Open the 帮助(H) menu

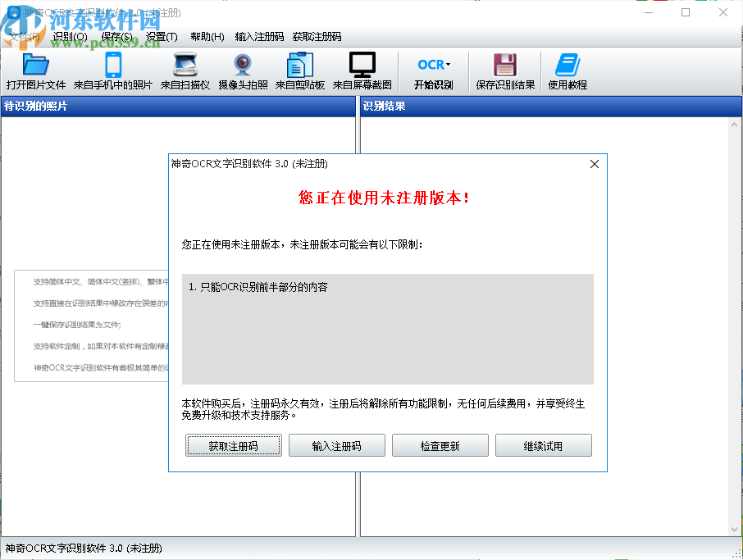coord(207,36)
